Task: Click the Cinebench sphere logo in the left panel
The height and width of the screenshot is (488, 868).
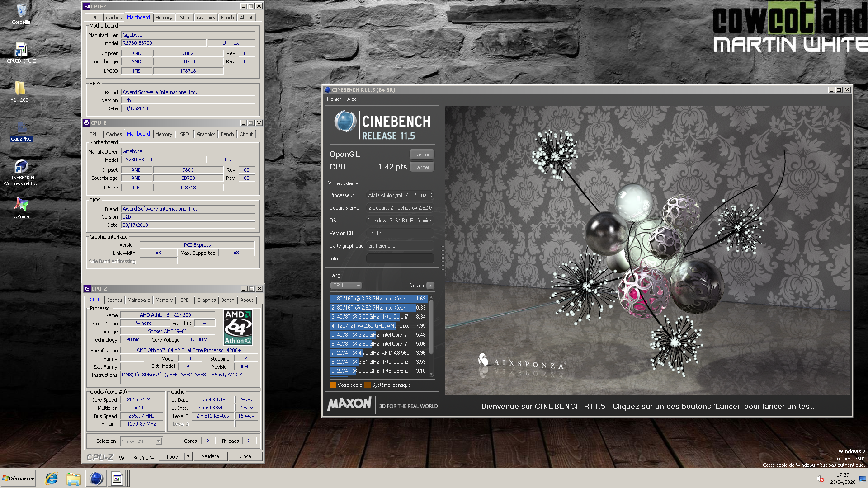Action: [x=345, y=122]
